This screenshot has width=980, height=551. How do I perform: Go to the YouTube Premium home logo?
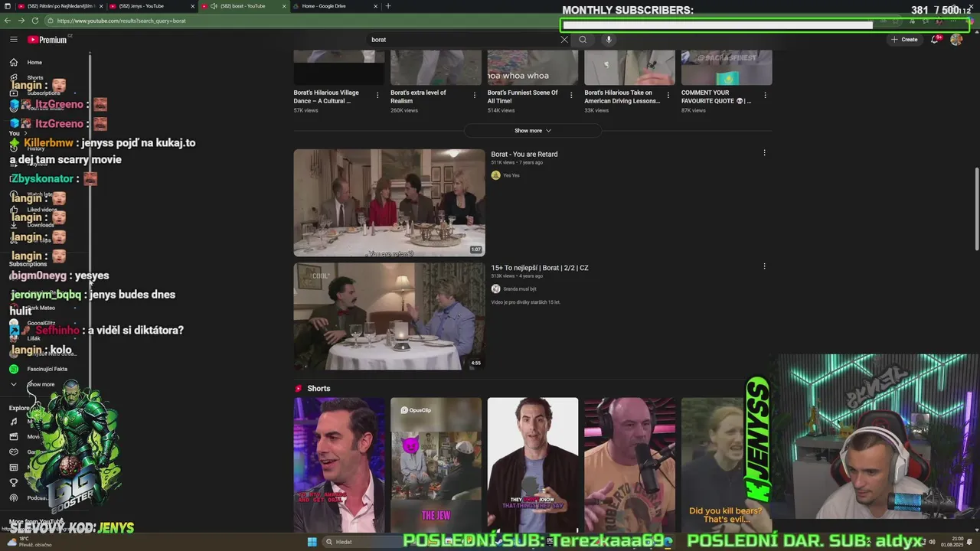[47, 39]
